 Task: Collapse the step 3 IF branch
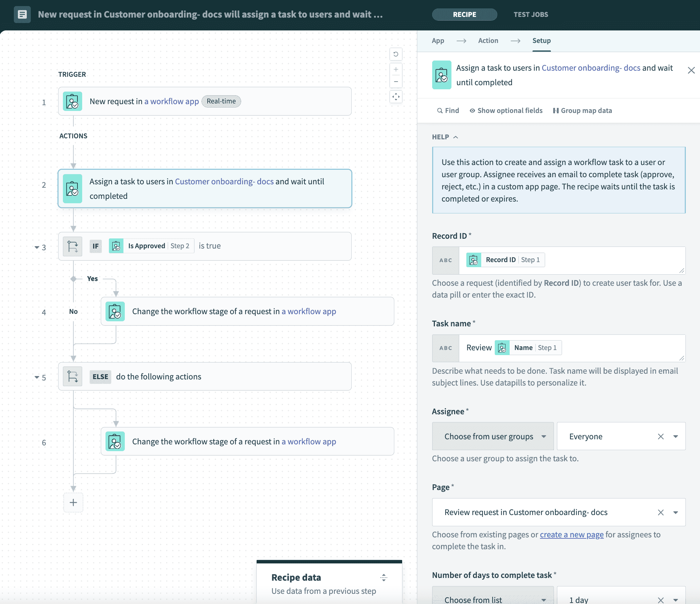(x=37, y=247)
